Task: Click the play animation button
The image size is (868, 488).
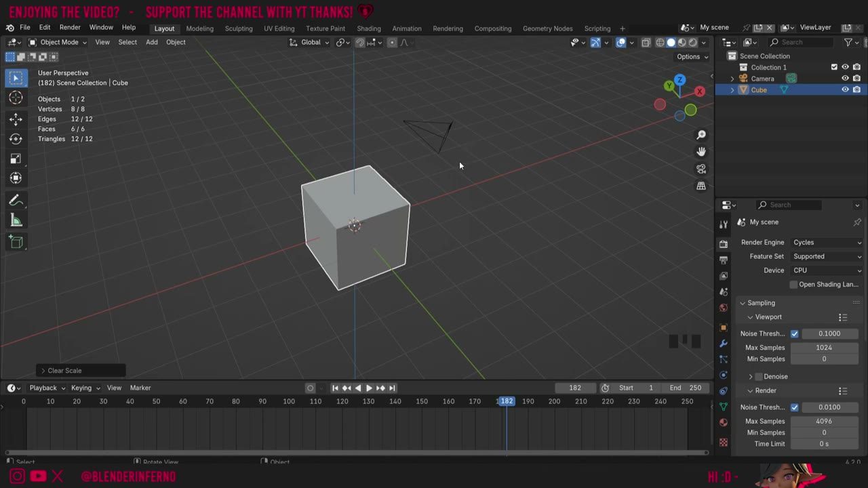Action: click(369, 388)
